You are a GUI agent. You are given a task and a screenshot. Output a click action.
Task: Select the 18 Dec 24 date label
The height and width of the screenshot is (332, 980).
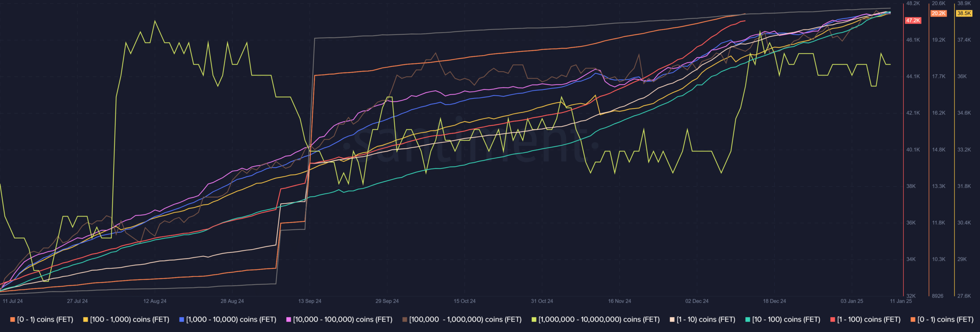774,301
